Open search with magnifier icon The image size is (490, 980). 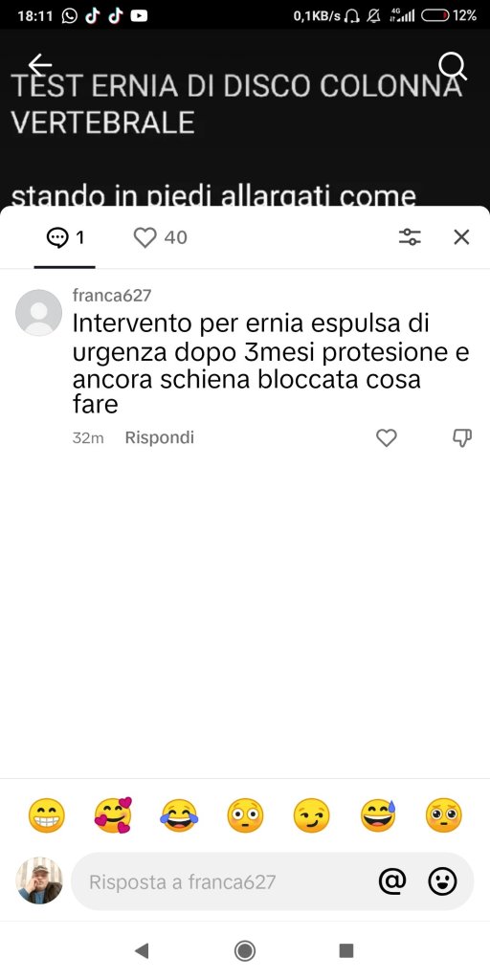452,65
